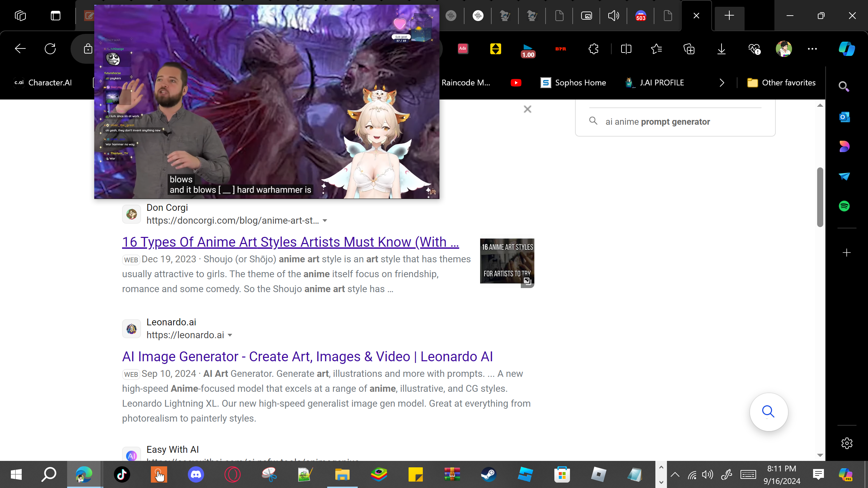868x488 pixels.
Task: Open Browser essentials heart icon
Action: (754, 49)
